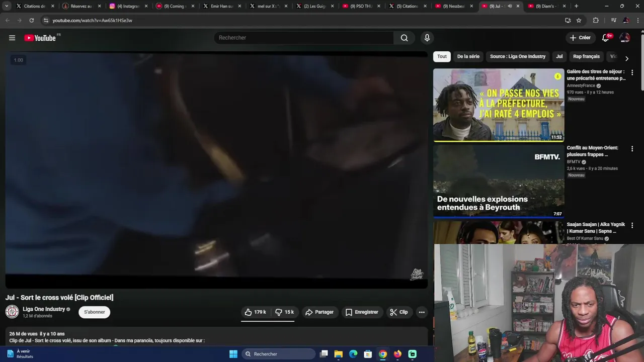Image resolution: width=644 pixels, height=362 pixels.
Task: Launch Microsoft Edge from taskbar
Action: [x=353, y=354]
